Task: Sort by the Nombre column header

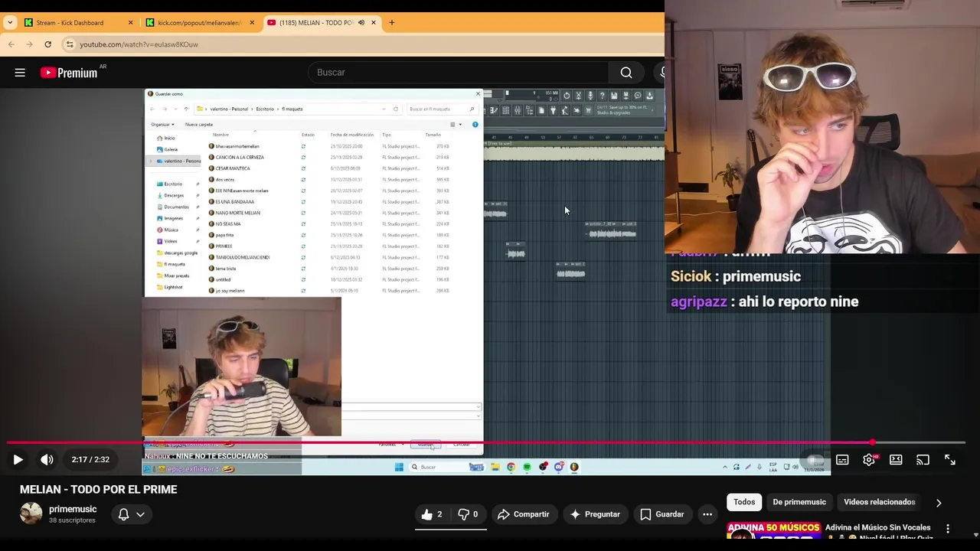Action: coord(220,135)
